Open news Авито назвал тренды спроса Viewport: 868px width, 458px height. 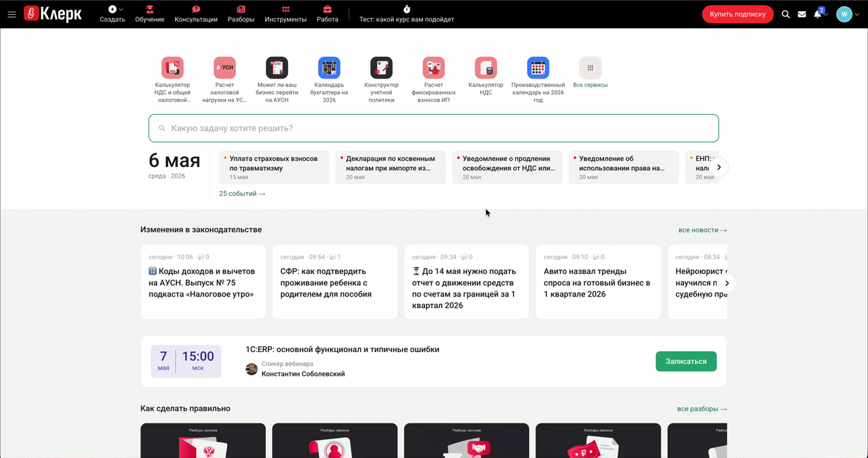[597, 282]
